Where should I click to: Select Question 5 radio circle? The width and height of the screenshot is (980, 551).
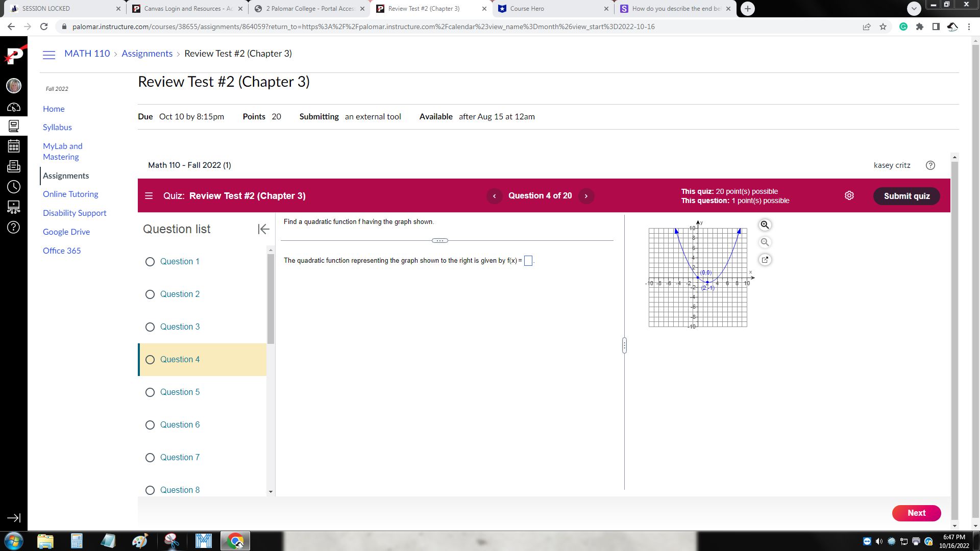150,392
